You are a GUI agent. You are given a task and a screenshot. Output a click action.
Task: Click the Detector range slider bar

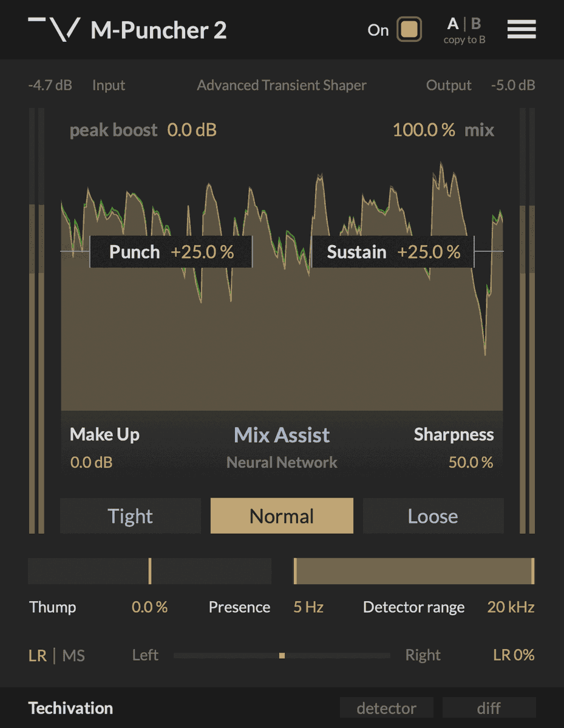[x=413, y=571]
